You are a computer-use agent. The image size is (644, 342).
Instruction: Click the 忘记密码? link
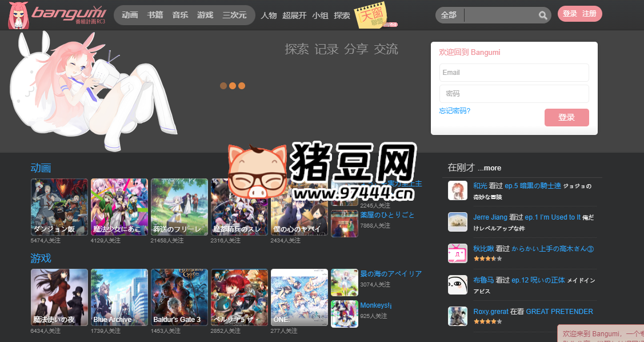tap(455, 111)
